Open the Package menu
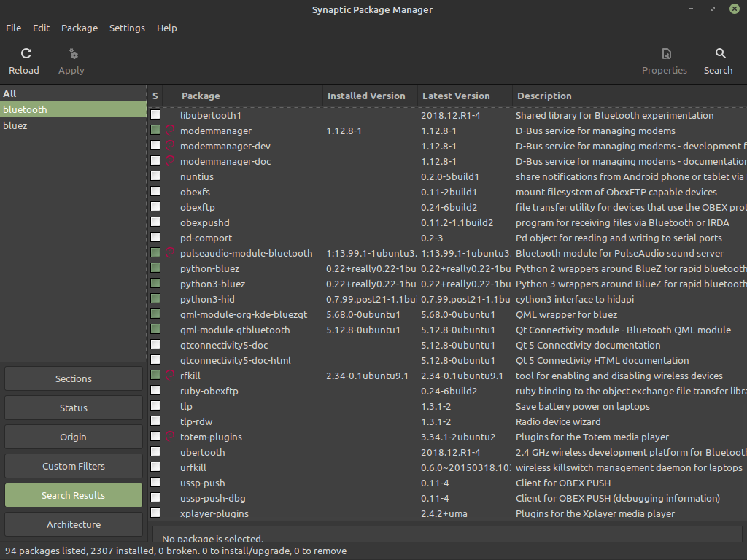The height and width of the screenshot is (560, 747). pyautogui.click(x=80, y=28)
